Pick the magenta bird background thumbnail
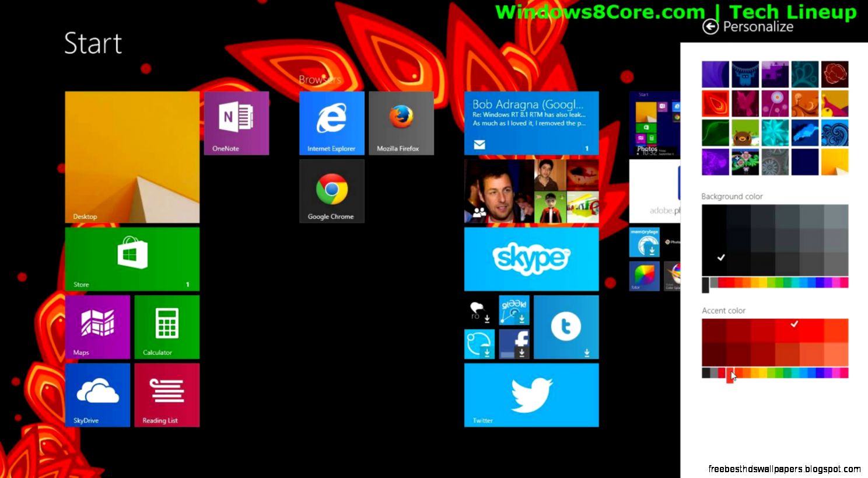 [745, 103]
